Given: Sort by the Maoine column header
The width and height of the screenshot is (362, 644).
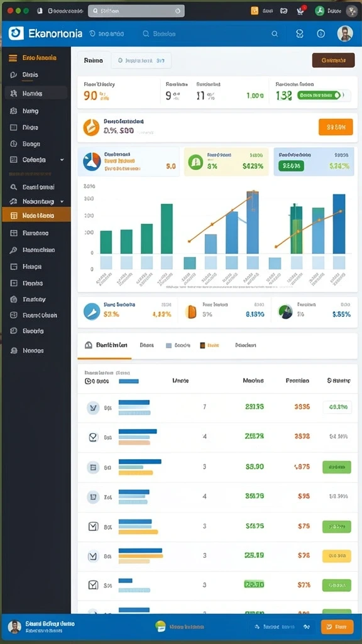Looking at the screenshot, I should pyautogui.click(x=253, y=380).
